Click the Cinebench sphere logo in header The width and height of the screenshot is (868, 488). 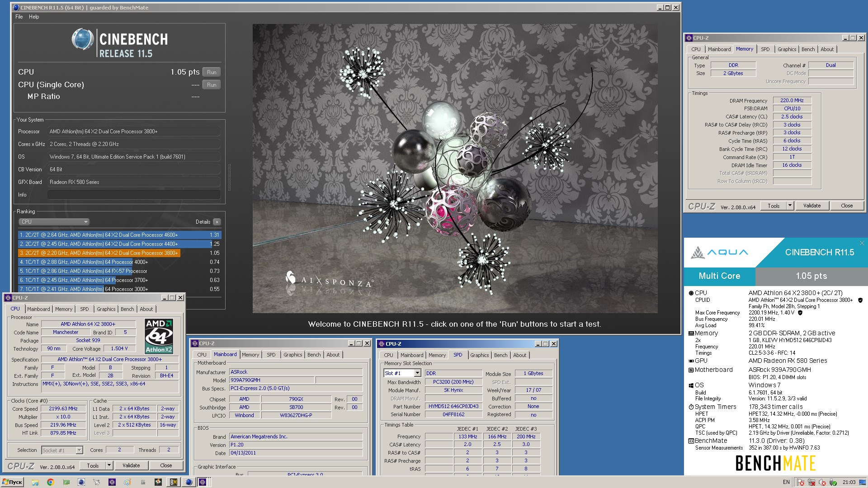[x=83, y=40]
